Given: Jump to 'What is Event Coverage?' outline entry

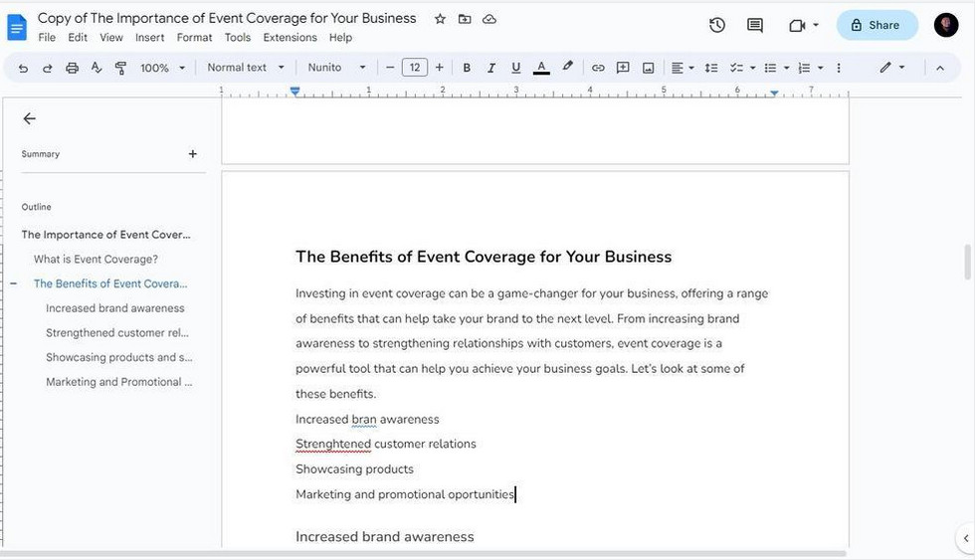Looking at the screenshot, I should 96,260.
